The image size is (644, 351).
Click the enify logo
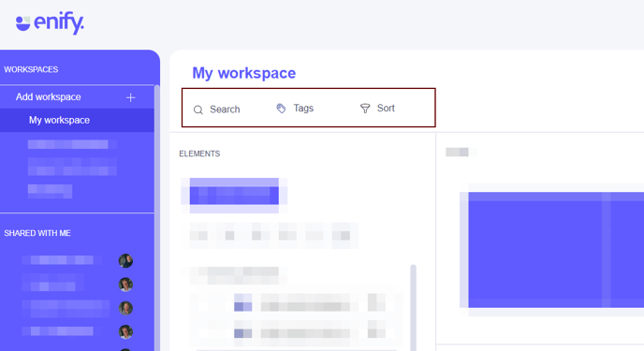(x=50, y=23)
